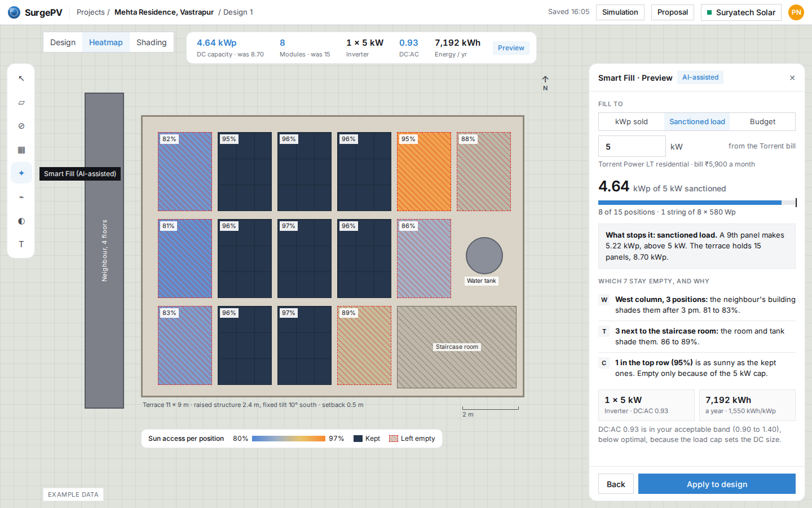This screenshot has height=508, width=812.
Task: Select the T text tool
Action: tap(21, 244)
